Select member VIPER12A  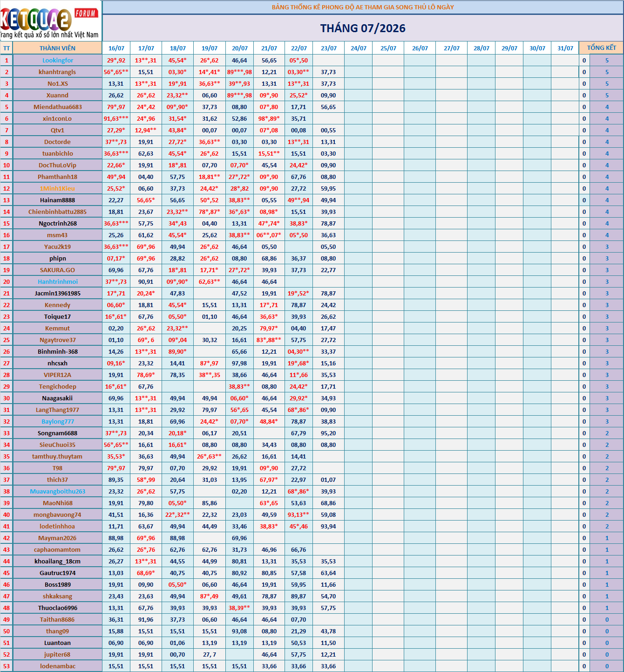tap(58, 375)
